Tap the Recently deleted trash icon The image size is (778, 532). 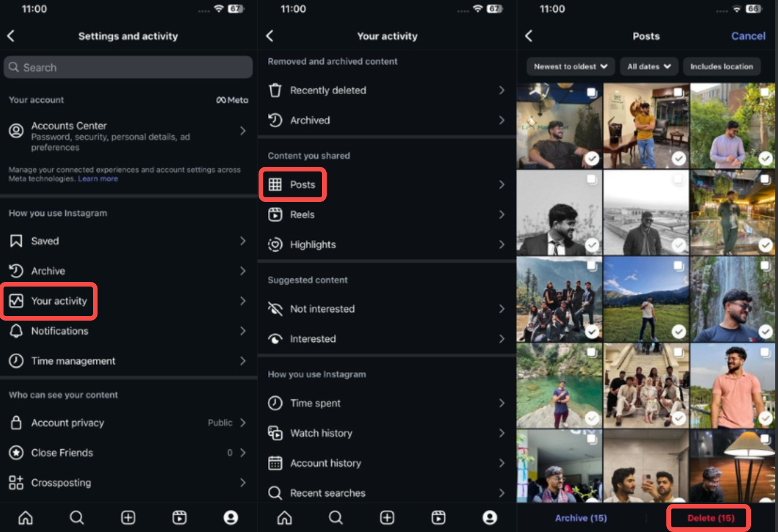[x=275, y=90]
